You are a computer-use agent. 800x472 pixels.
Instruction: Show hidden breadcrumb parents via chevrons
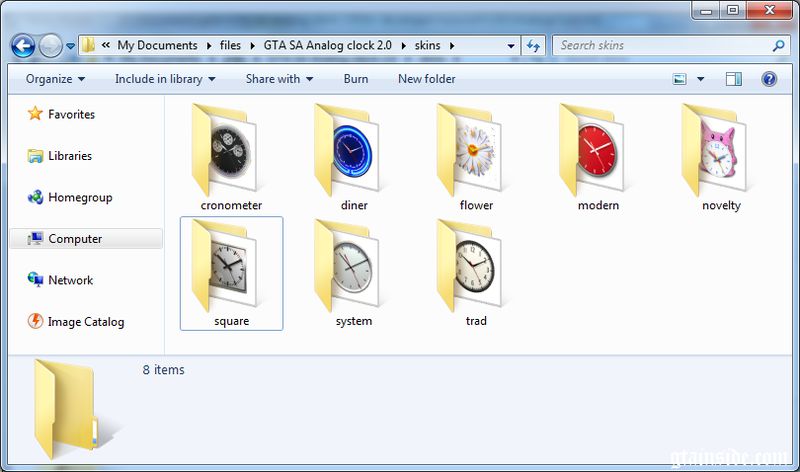point(106,45)
